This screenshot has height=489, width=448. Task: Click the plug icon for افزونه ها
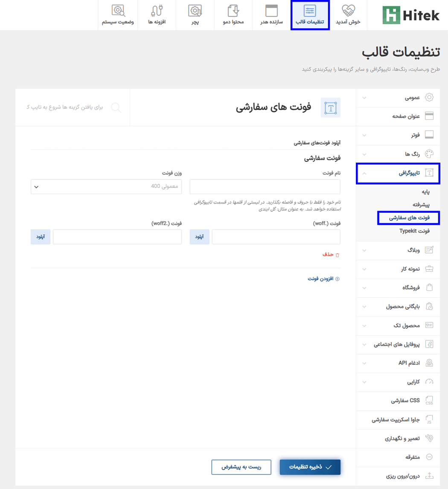click(157, 11)
